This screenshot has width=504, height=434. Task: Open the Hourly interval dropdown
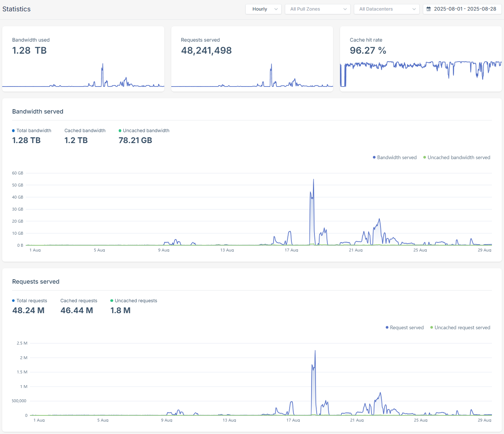click(263, 9)
